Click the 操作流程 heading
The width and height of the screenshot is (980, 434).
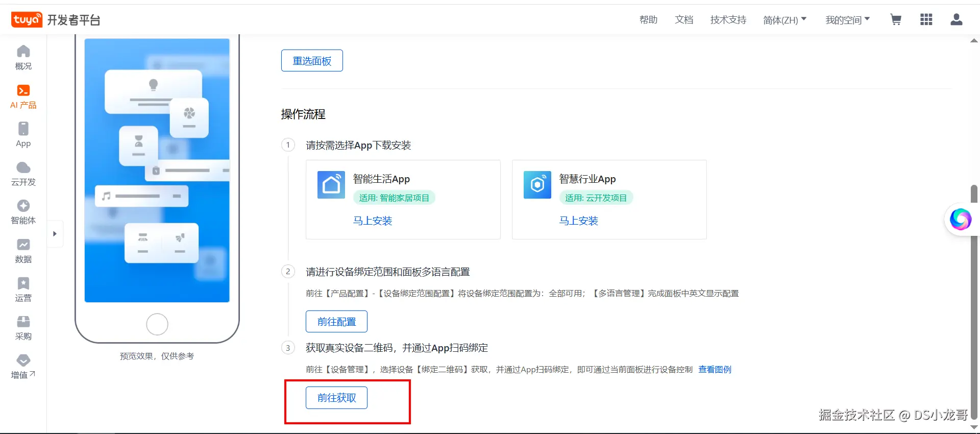click(303, 114)
